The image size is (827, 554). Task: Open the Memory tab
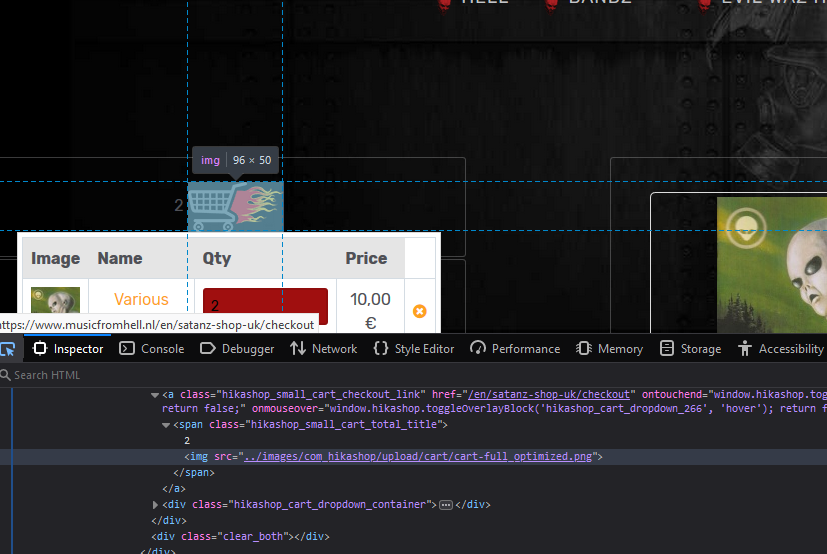coord(609,349)
